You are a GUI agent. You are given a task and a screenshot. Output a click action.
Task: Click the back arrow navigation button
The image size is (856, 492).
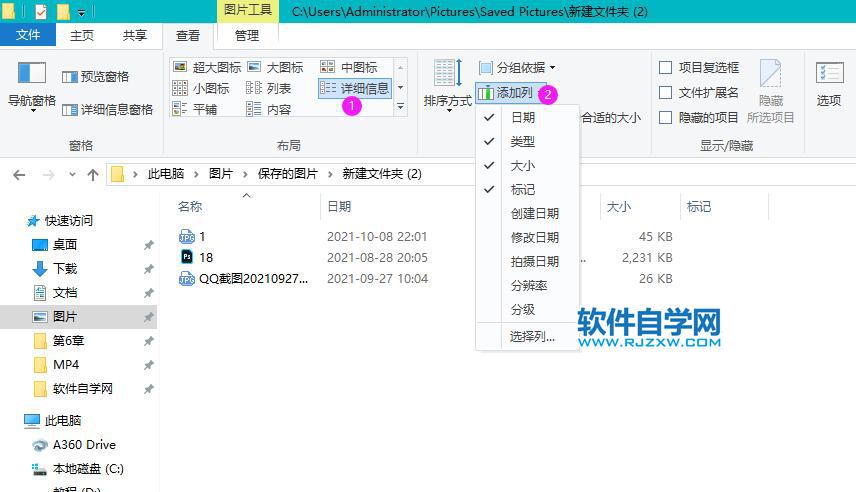point(18,174)
